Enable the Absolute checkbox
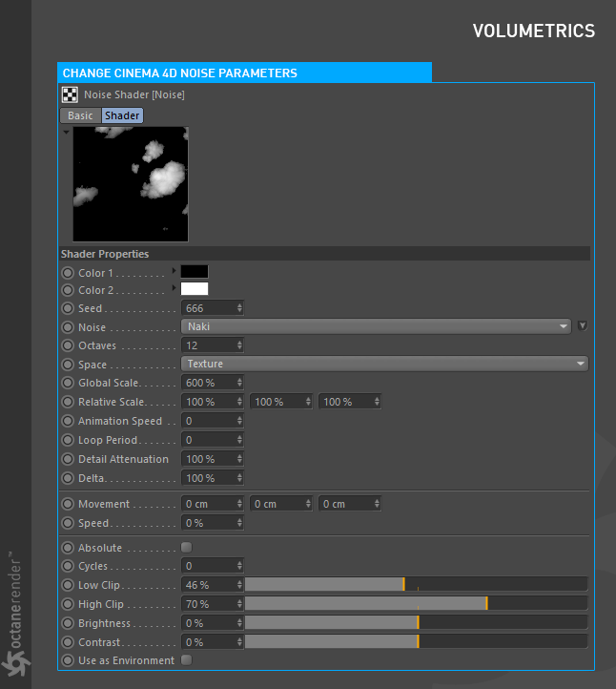Screen dimensions: 616x689 [x=186, y=548]
